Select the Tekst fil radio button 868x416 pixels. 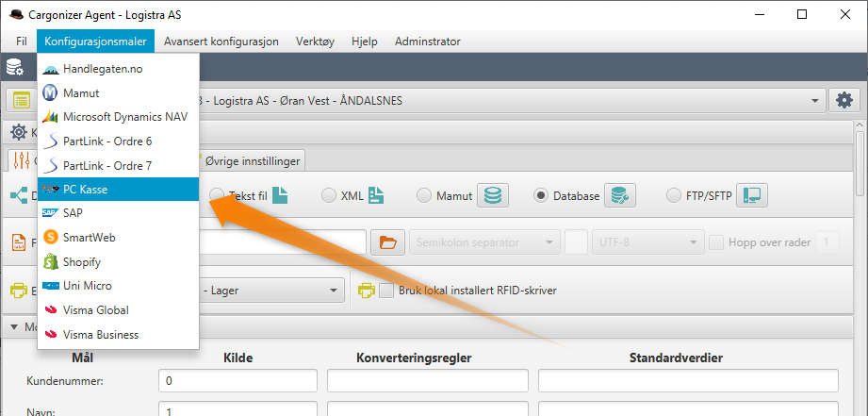point(217,195)
